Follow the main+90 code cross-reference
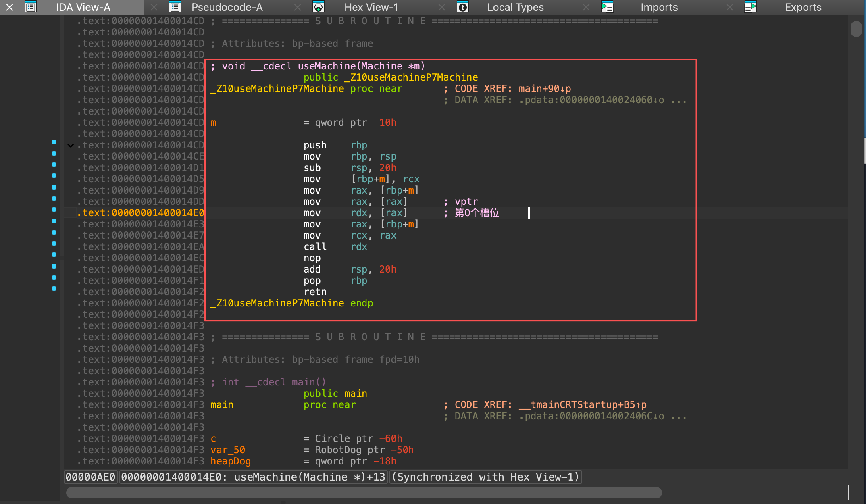This screenshot has height=504, width=866. [x=545, y=89]
